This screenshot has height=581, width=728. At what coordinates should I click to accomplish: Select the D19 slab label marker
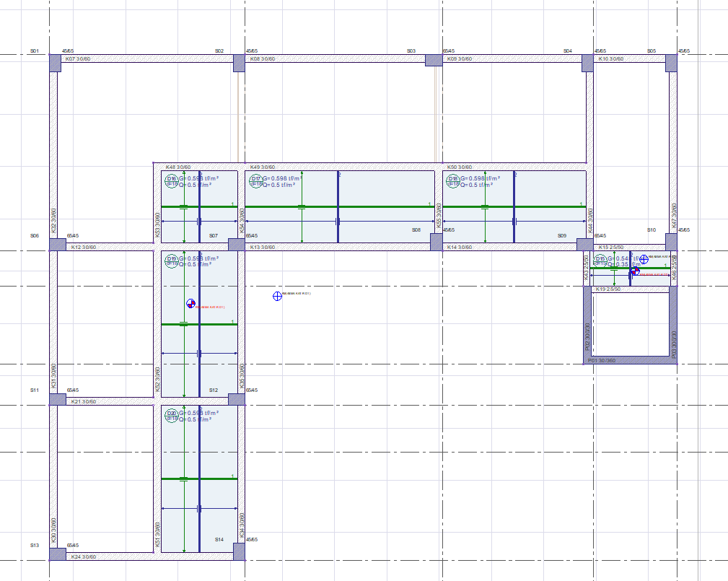tap(172, 258)
